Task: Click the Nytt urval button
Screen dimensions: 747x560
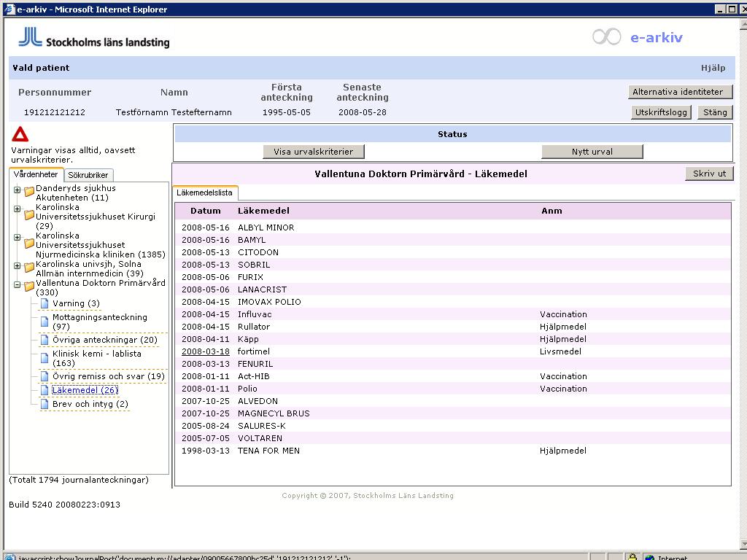Action: [592, 152]
